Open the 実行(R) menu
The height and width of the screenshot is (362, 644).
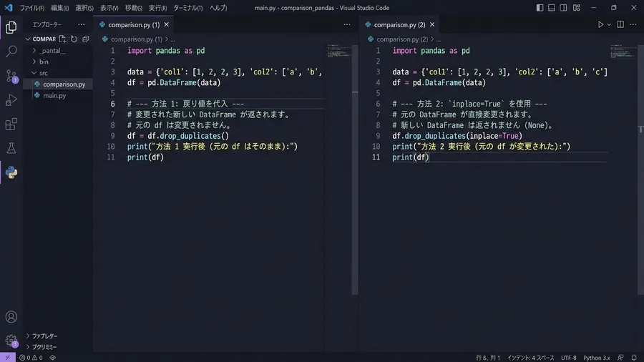(x=157, y=8)
